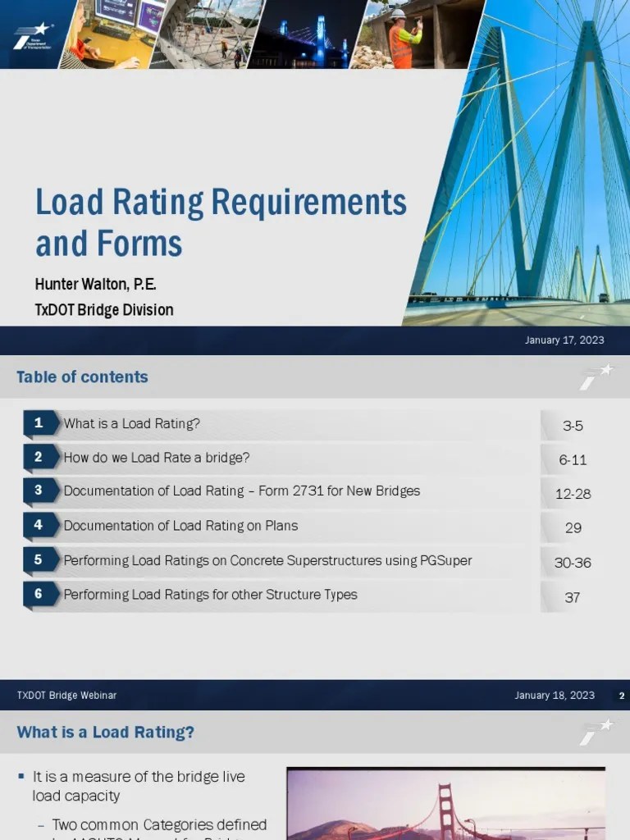Click page range 30-36

[573, 563]
